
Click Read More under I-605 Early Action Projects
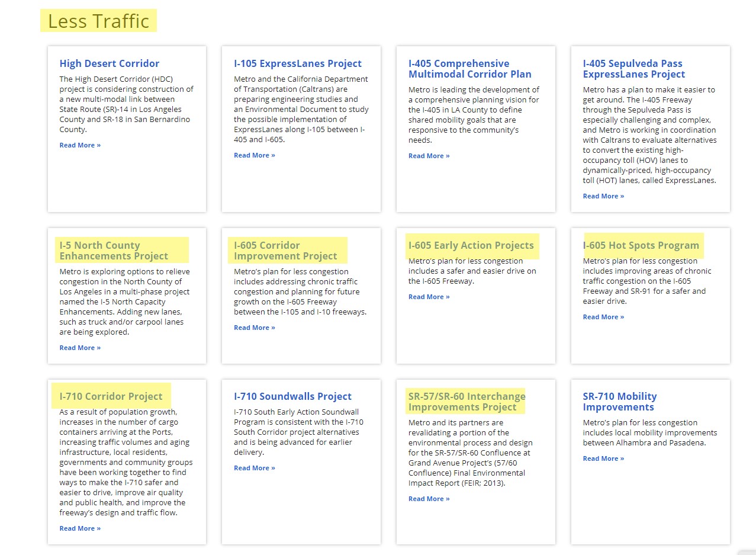(429, 297)
